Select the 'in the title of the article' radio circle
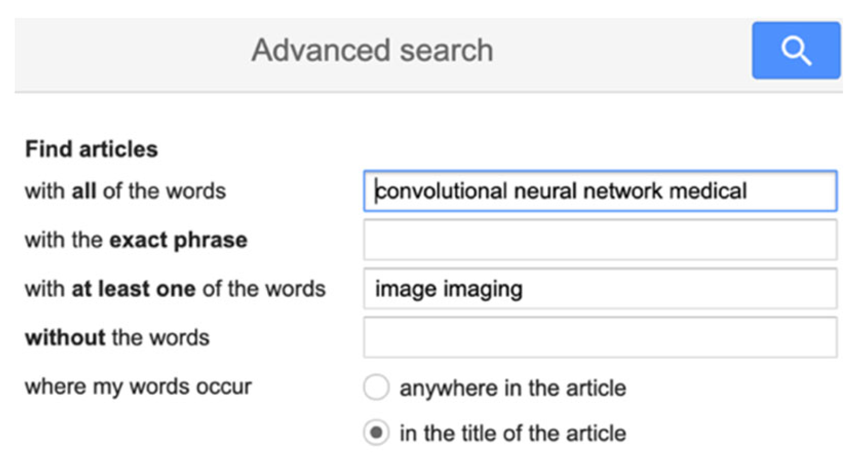The height and width of the screenshot is (470, 868). pos(376,433)
